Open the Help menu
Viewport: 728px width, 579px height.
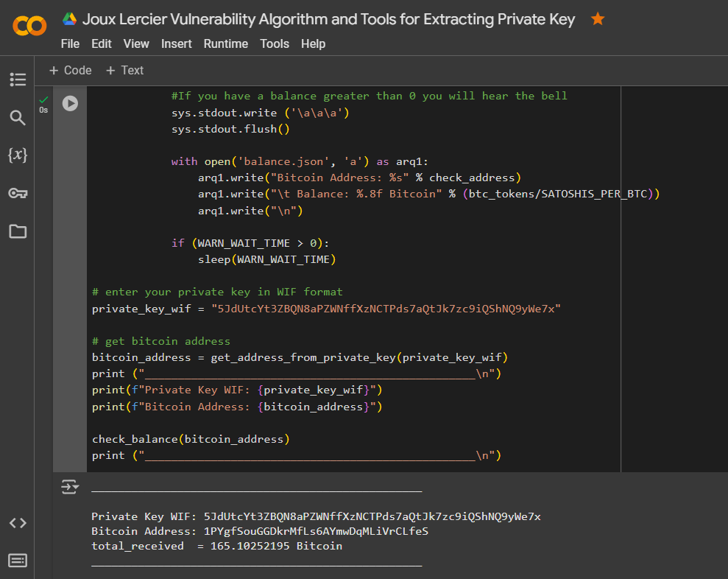coord(313,43)
